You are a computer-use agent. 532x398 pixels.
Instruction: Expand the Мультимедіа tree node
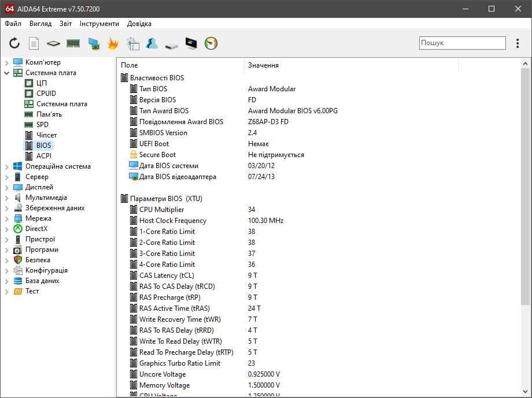click(6, 198)
